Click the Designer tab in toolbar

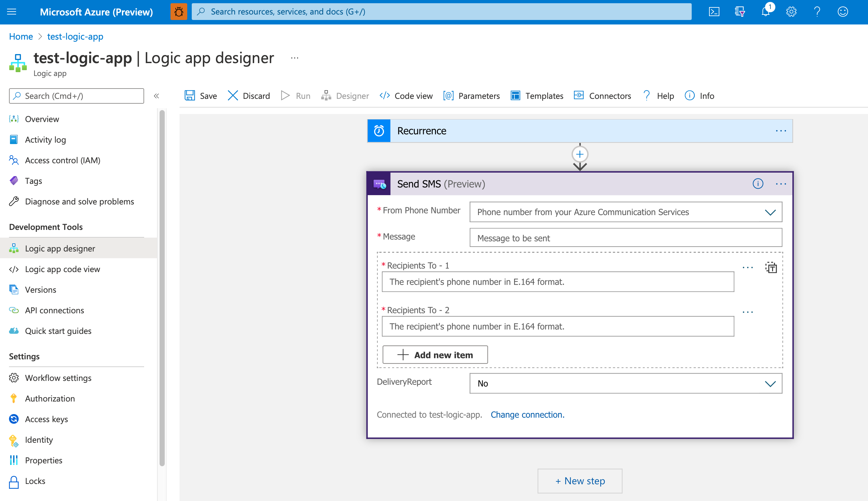pyautogui.click(x=346, y=95)
